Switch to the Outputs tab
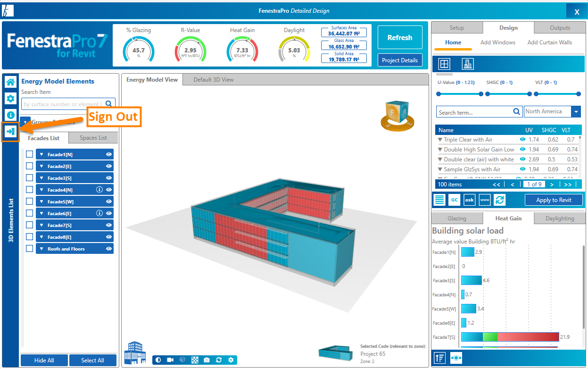588x369 pixels. [560, 28]
